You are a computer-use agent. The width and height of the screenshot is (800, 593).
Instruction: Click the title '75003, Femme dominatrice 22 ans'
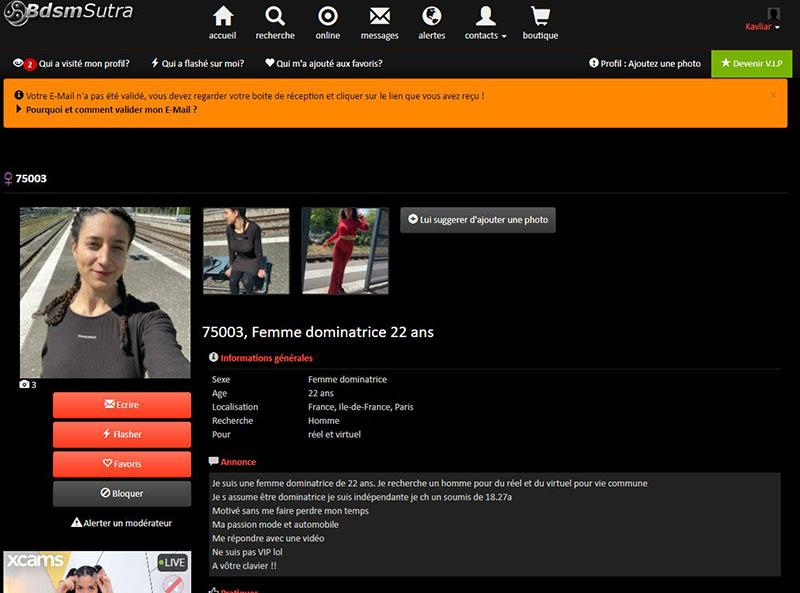point(318,332)
